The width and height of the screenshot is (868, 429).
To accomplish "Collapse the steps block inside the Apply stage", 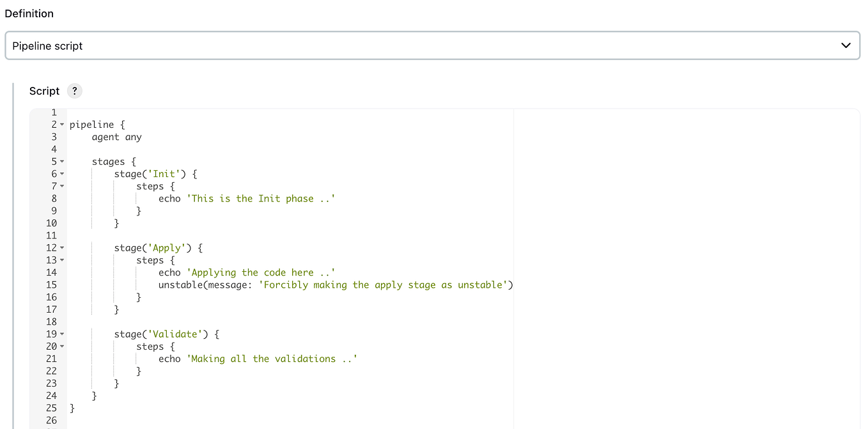I will click(61, 260).
